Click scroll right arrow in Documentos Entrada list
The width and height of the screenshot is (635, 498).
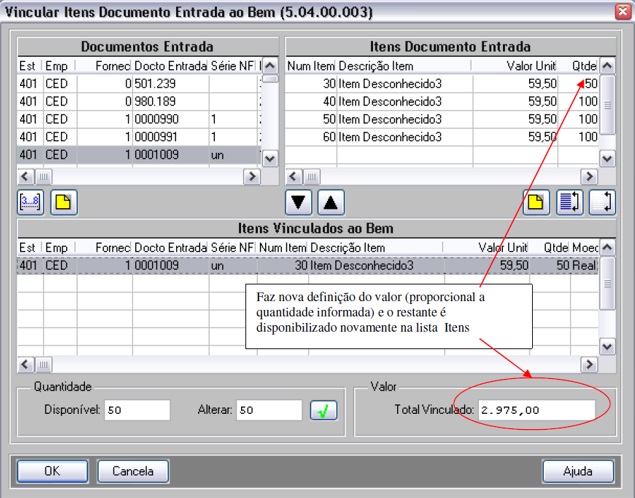click(252, 177)
